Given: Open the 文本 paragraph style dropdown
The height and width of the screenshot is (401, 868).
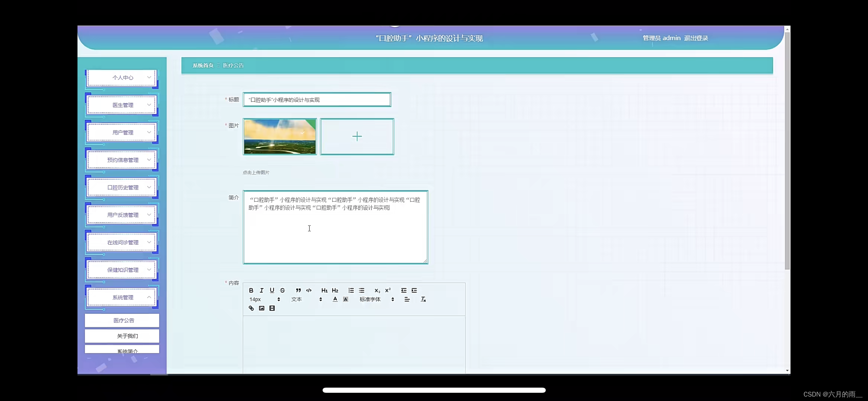Looking at the screenshot, I should pos(306,299).
